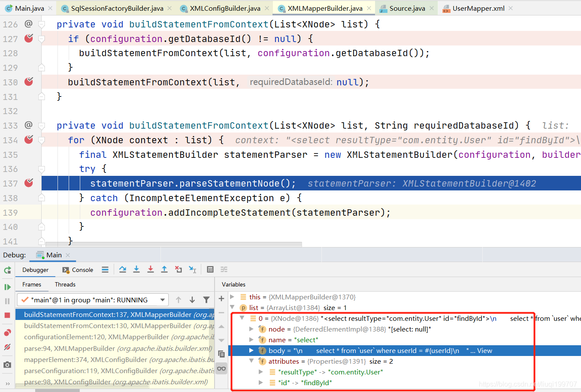This screenshot has width=581, height=392.
Task: Select frame parseConfiguration:119
Action: (x=115, y=371)
